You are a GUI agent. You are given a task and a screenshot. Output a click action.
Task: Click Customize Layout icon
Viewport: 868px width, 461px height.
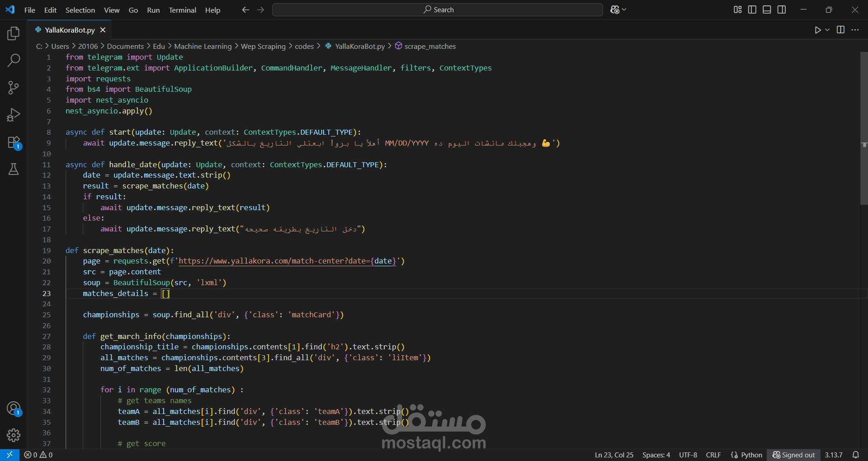737,9
